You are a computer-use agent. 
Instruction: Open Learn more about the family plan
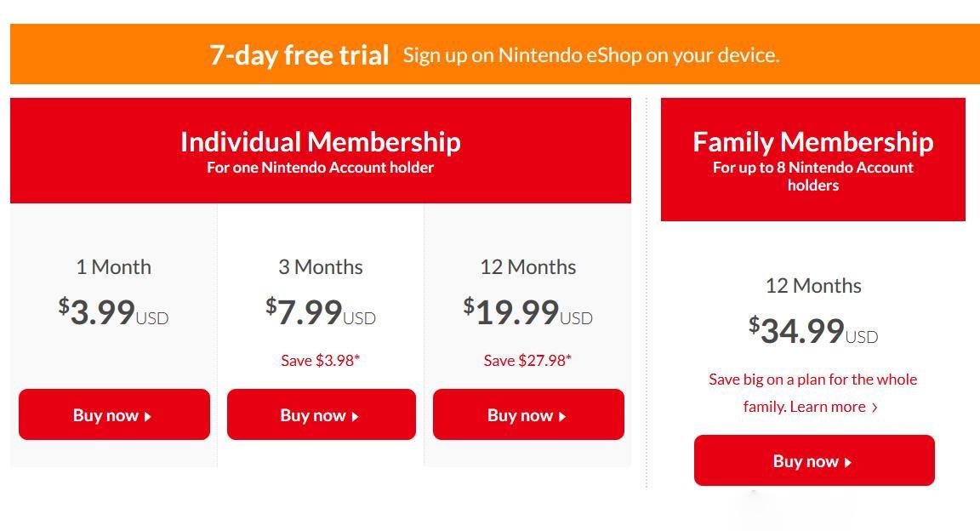[829, 407]
